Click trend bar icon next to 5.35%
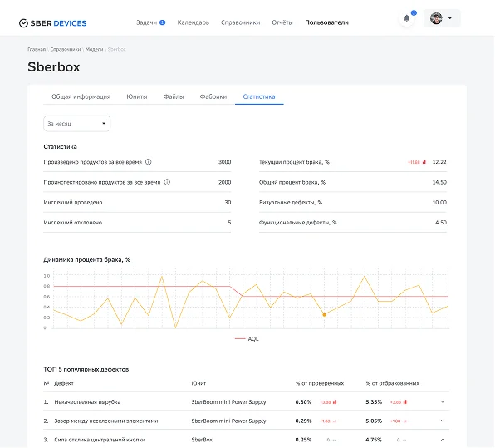This screenshot has width=495, height=448. tap(405, 402)
